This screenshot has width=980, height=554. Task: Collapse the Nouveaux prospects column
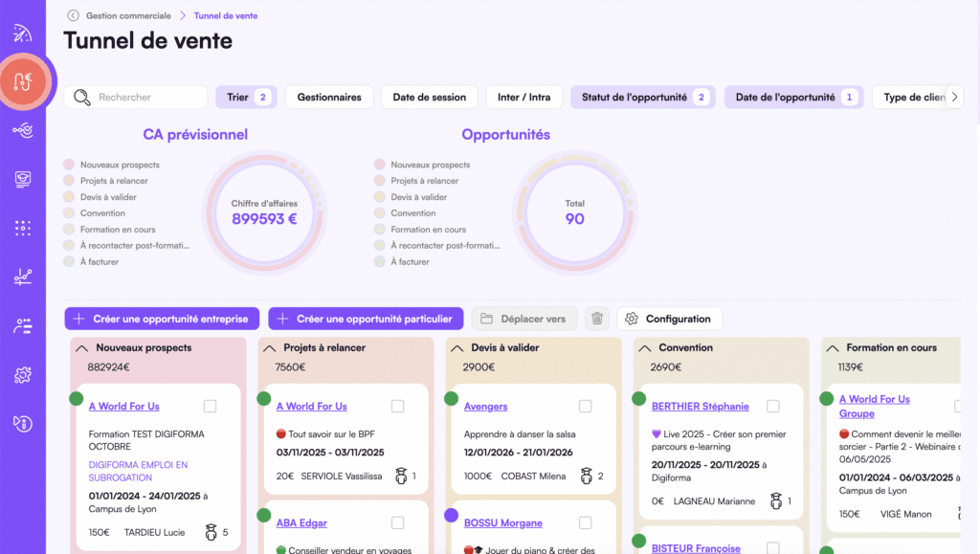[x=78, y=348]
